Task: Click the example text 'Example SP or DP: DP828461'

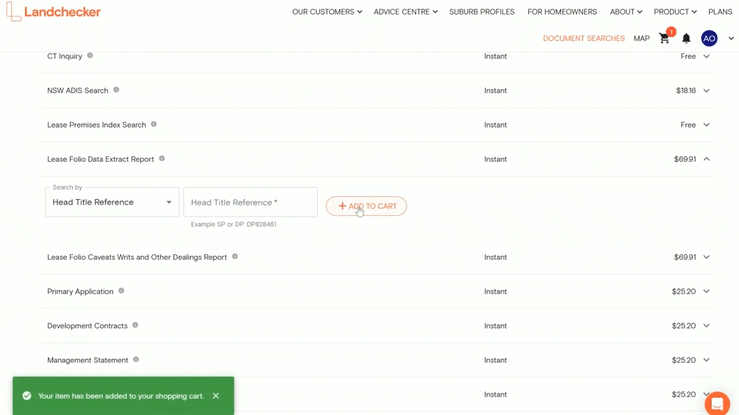Action: (234, 224)
